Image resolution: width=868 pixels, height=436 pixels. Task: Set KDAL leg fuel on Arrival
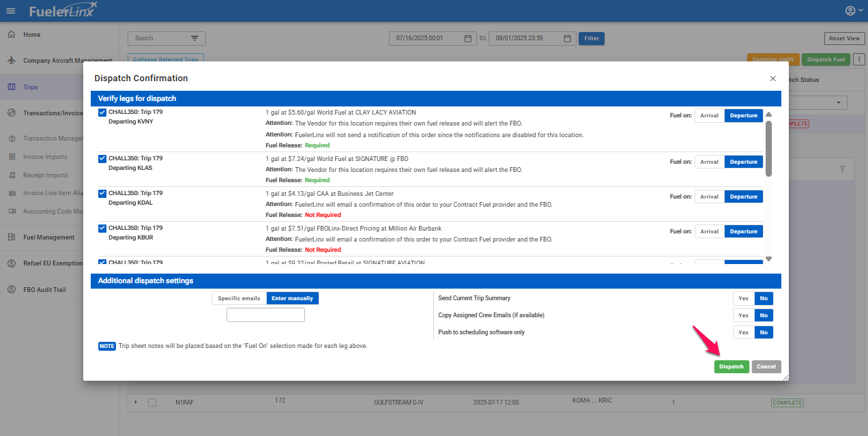click(x=710, y=197)
